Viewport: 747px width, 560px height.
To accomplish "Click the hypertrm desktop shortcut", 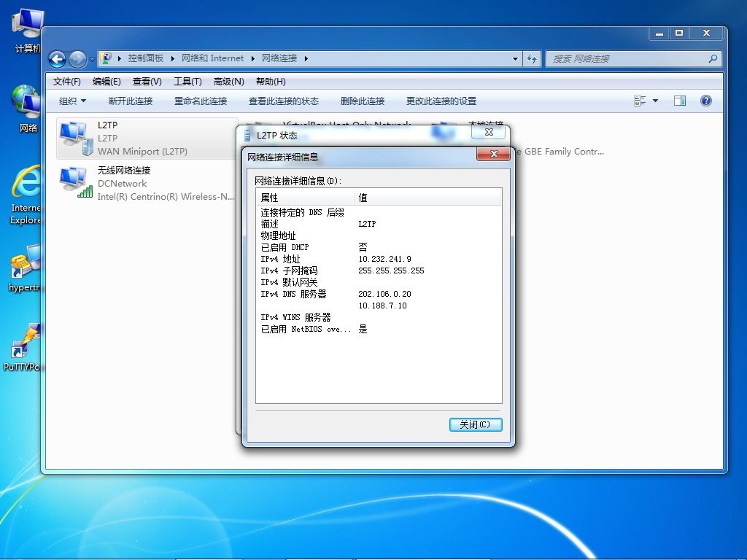I will click(x=25, y=268).
